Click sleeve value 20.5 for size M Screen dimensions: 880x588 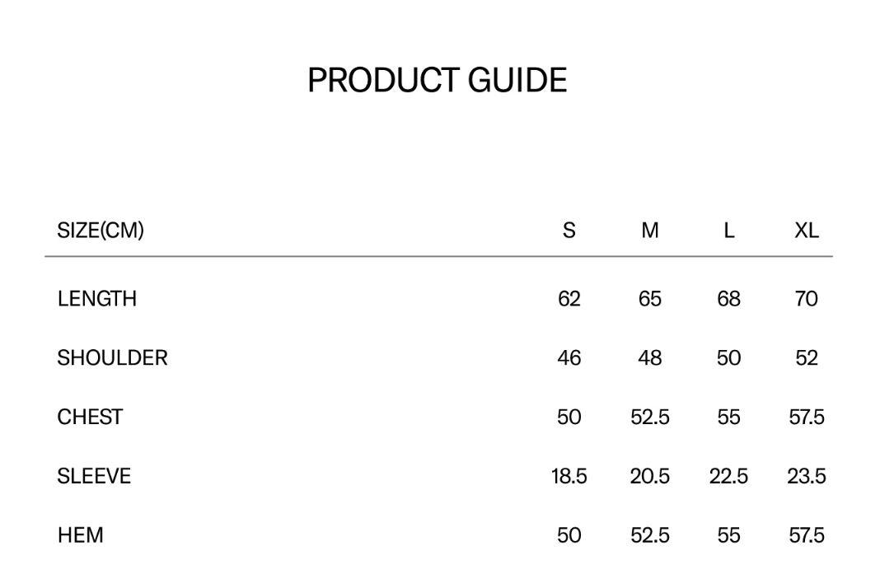[x=650, y=476]
